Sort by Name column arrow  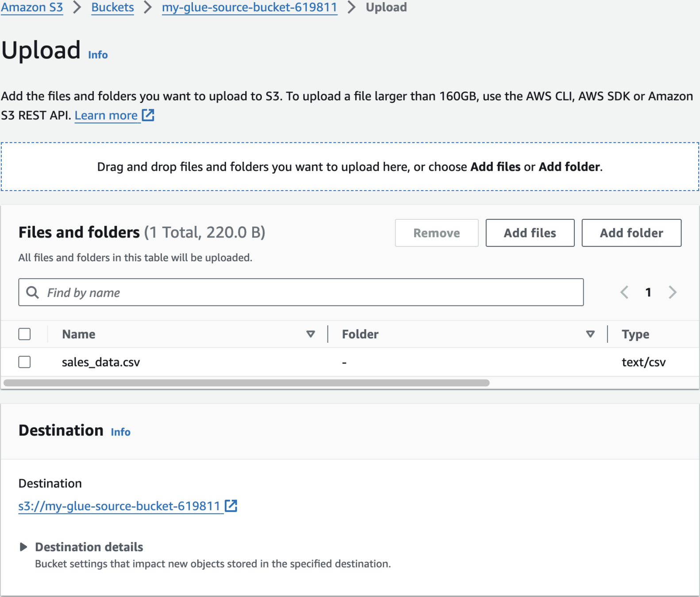pyautogui.click(x=311, y=334)
